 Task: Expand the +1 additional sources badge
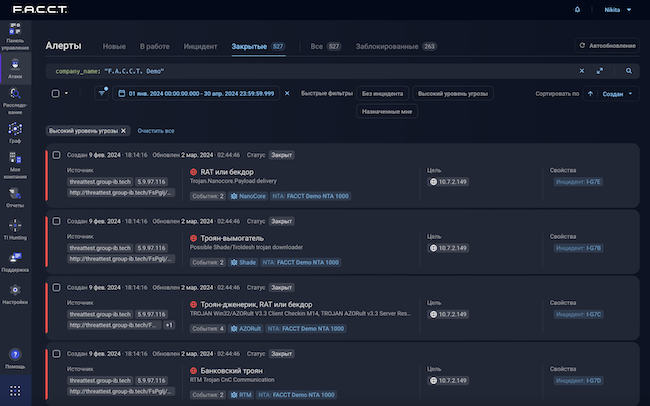click(x=169, y=325)
